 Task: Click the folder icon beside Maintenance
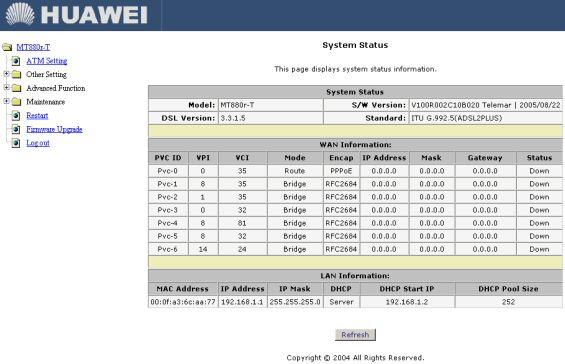click(17, 102)
